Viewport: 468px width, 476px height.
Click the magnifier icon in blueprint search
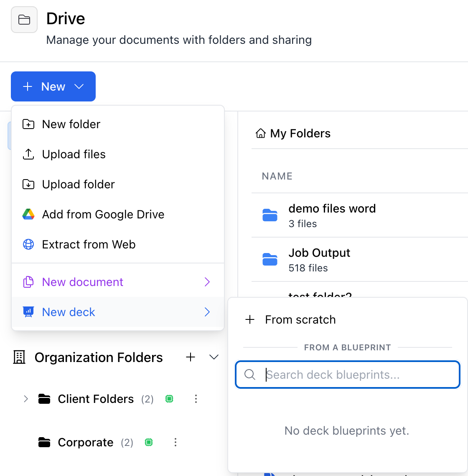point(250,375)
